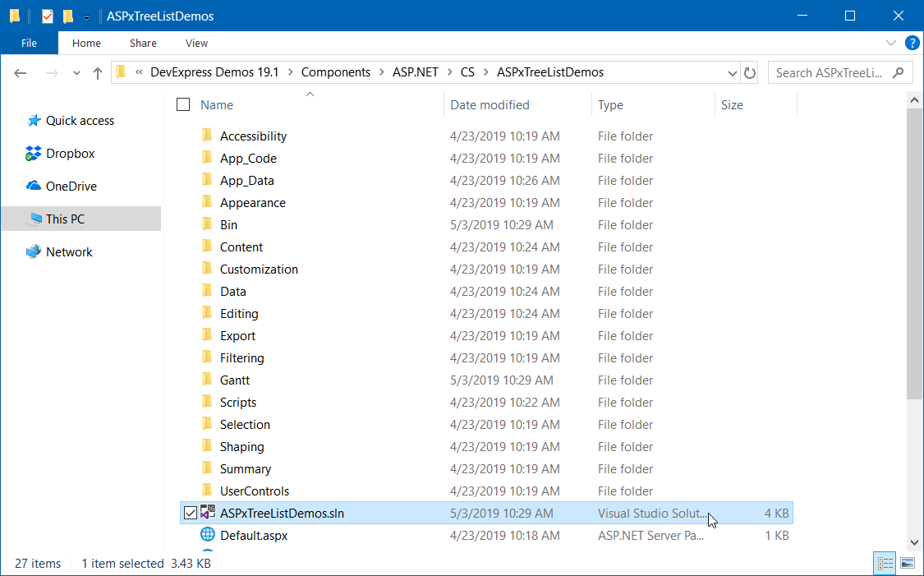Go up one folder level

click(98, 73)
